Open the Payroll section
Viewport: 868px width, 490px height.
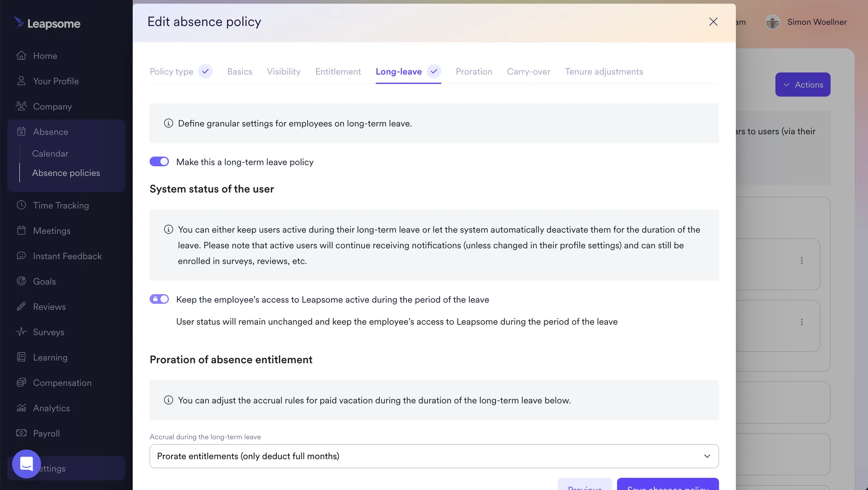click(46, 433)
